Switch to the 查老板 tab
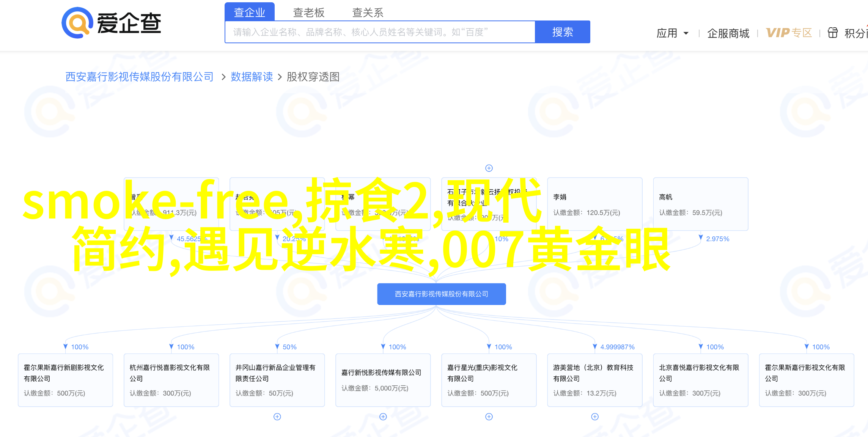868x437 pixels. pos(309,13)
